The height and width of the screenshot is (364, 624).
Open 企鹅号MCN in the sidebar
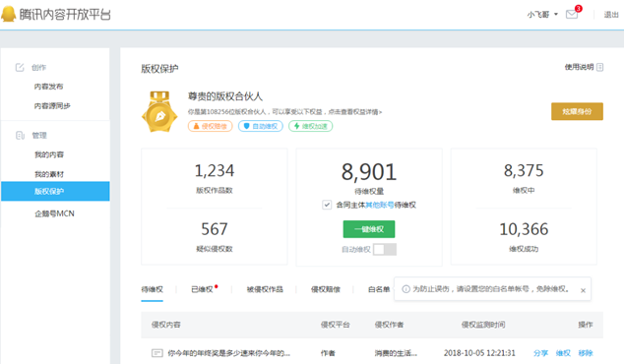point(54,213)
